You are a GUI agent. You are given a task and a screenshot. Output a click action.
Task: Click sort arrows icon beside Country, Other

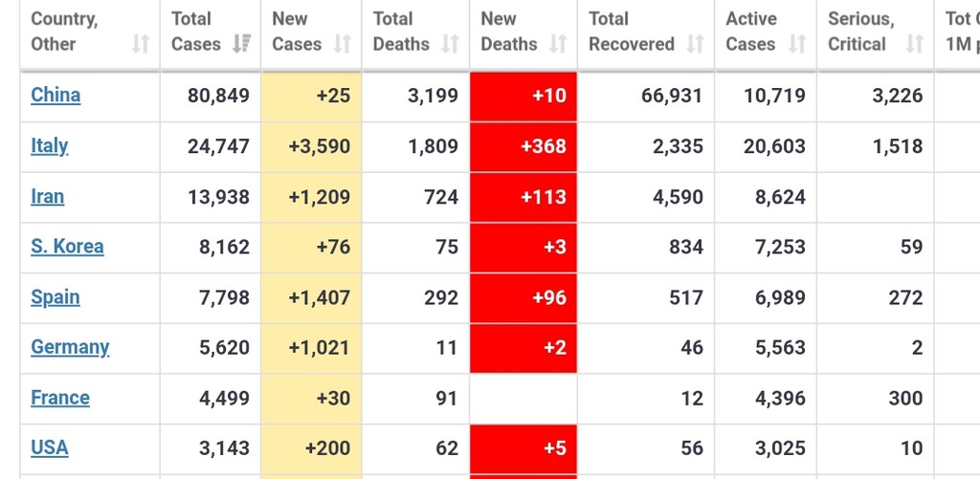coord(141,44)
